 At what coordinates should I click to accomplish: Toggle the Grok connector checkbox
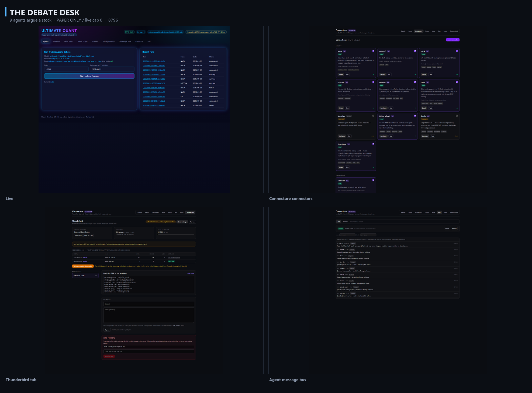tap(457, 51)
